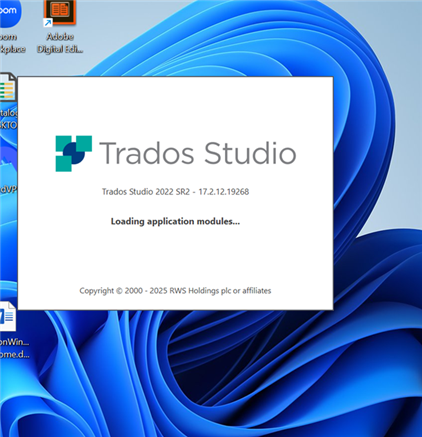Select the Adobe Digital Edi... icon label
This screenshot has width=422, height=437.
coord(60,43)
